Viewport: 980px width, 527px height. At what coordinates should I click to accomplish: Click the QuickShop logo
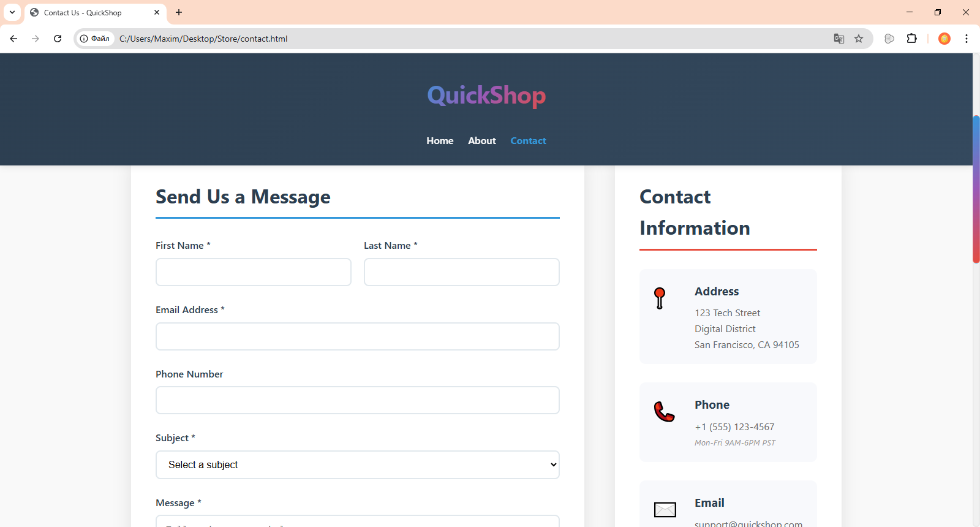tap(486, 96)
